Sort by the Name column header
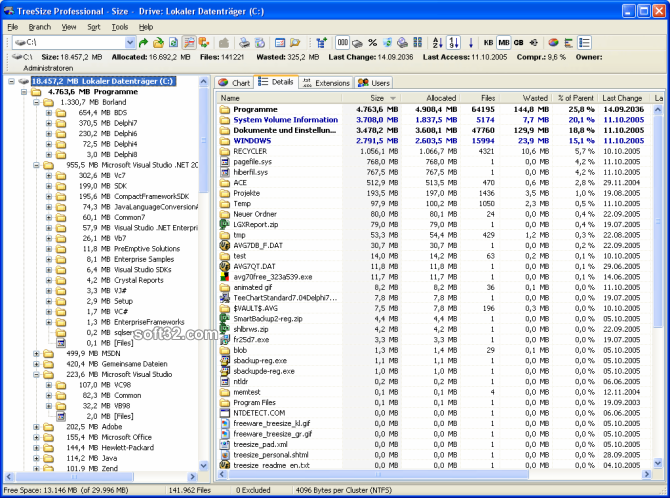 (279, 98)
